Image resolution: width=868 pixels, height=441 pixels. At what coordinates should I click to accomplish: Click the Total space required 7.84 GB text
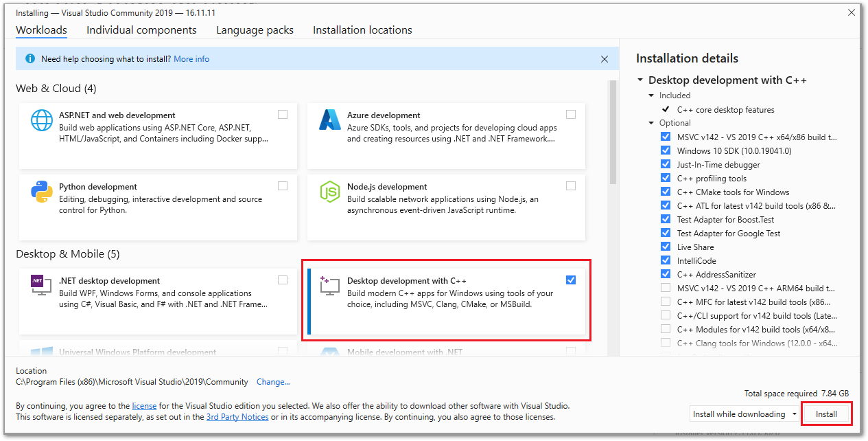coord(797,394)
